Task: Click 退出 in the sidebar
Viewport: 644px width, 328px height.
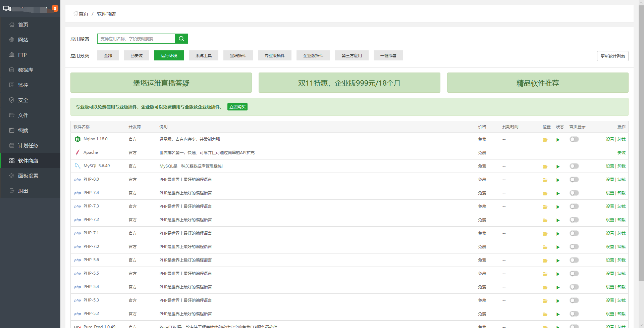Action: click(x=30, y=191)
